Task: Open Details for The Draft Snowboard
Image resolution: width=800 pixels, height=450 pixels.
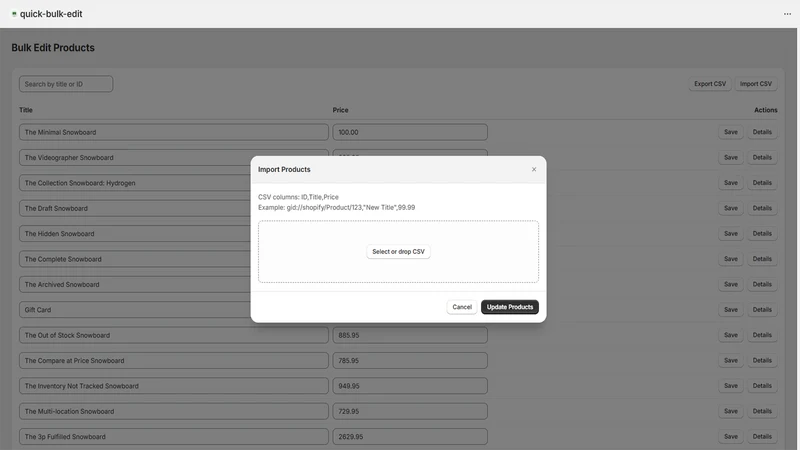Action: coord(762,208)
